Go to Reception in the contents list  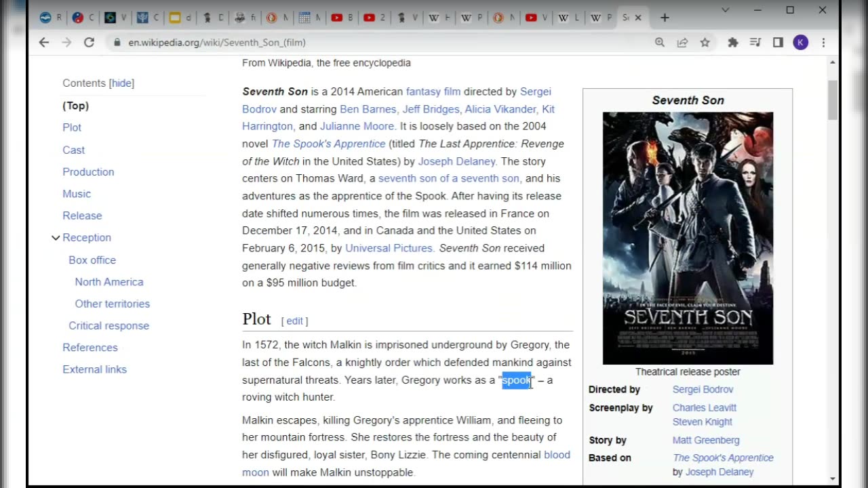[87, 238]
